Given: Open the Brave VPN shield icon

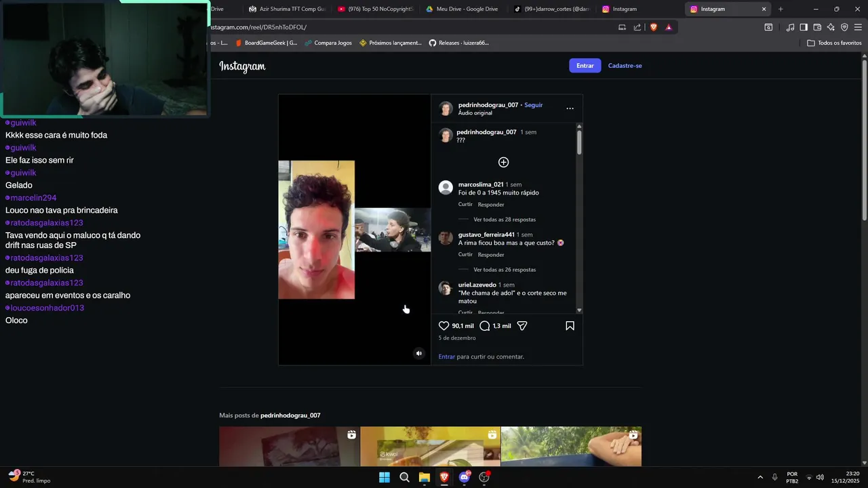Looking at the screenshot, I should (x=844, y=27).
